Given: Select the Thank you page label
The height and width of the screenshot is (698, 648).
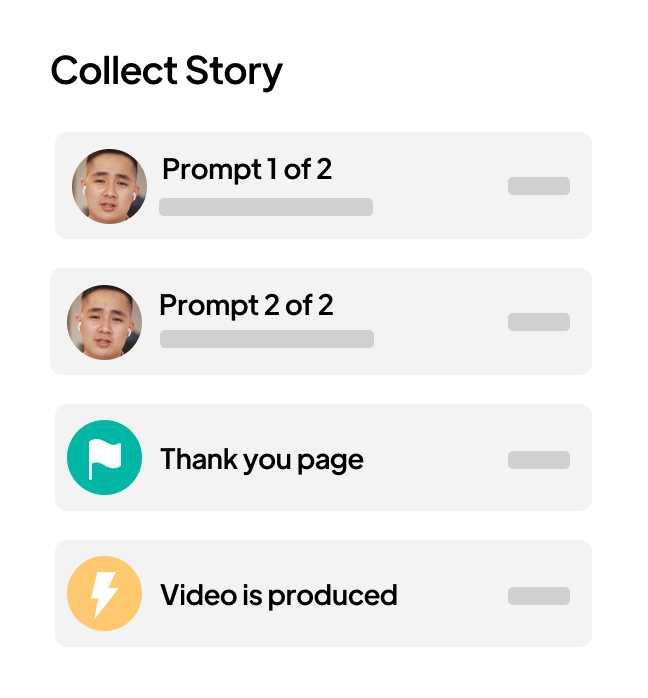Looking at the screenshot, I should pos(262,459).
